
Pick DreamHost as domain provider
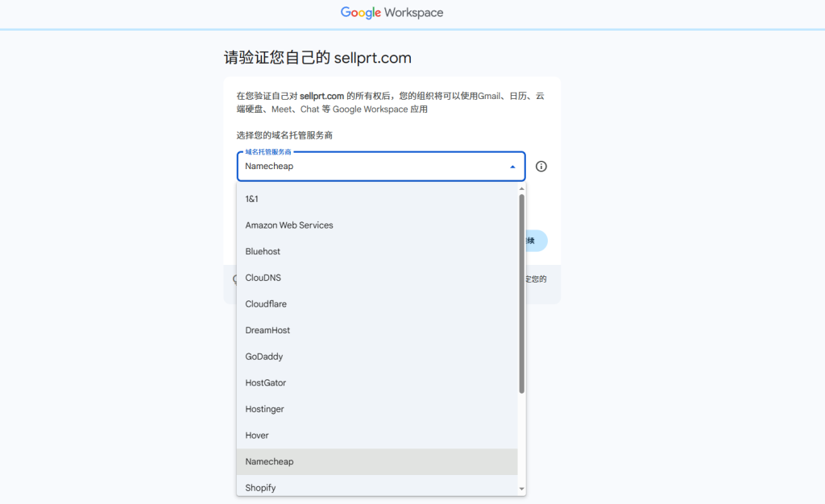click(x=267, y=330)
